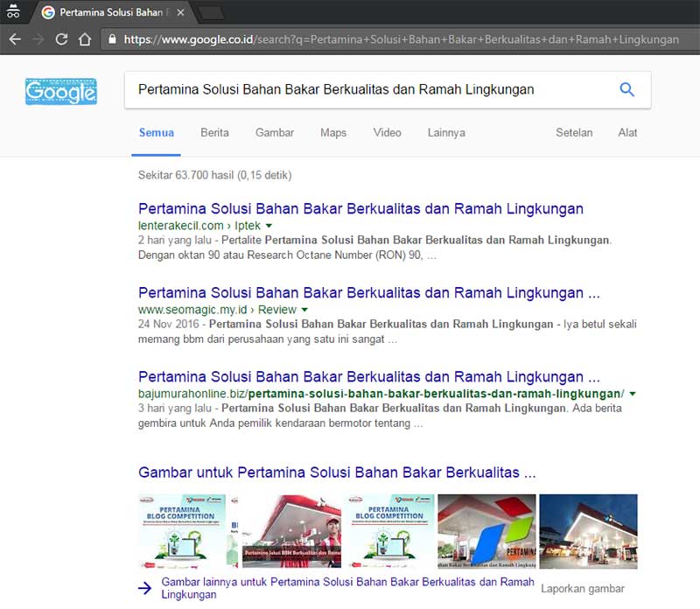Click the blue arrow beside Gambar lainnya
This screenshot has height=609, width=700.
click(144, 588)
